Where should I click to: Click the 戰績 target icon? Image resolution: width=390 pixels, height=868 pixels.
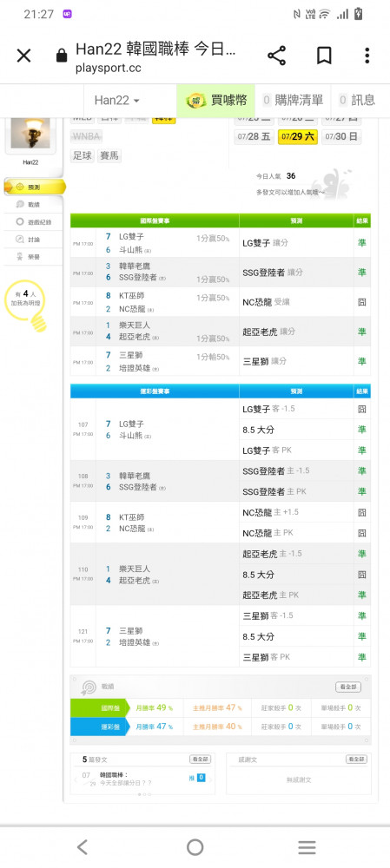point(88,687)
